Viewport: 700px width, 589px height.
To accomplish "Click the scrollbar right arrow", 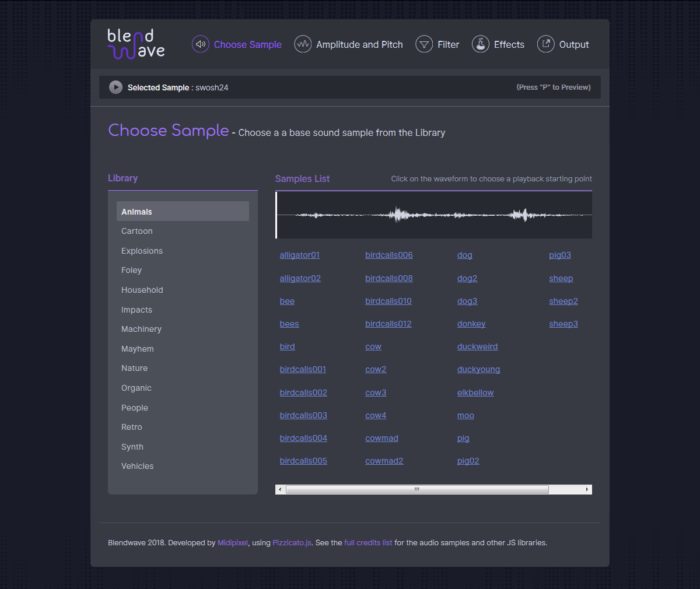I will point(587,489).
